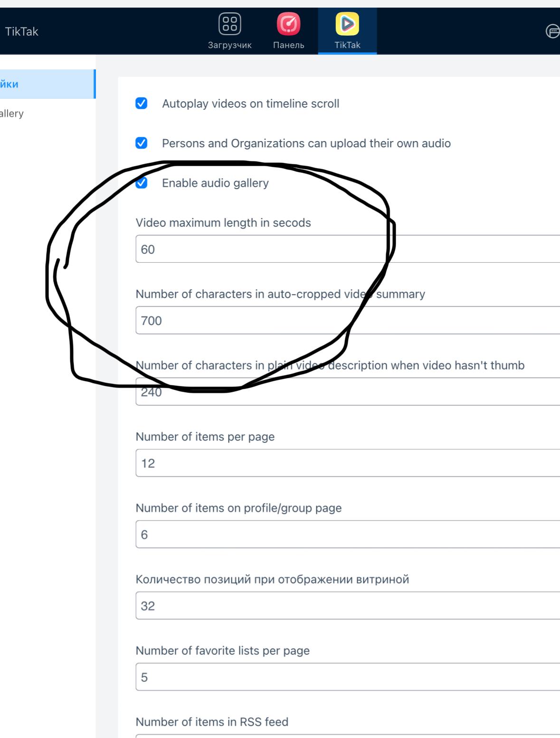
Task: Click the Количество позиций витриной field
Action: [x=347, y=606]
